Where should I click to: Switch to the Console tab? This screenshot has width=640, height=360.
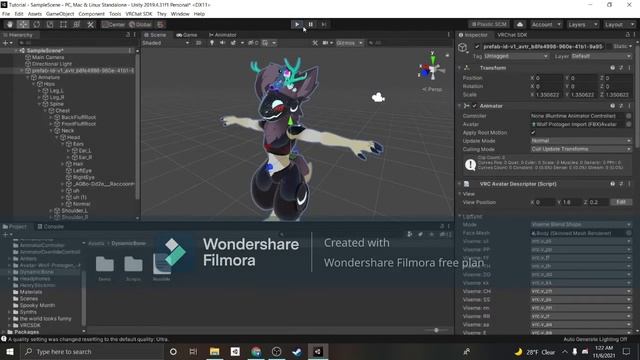click(x=50, y=227)
